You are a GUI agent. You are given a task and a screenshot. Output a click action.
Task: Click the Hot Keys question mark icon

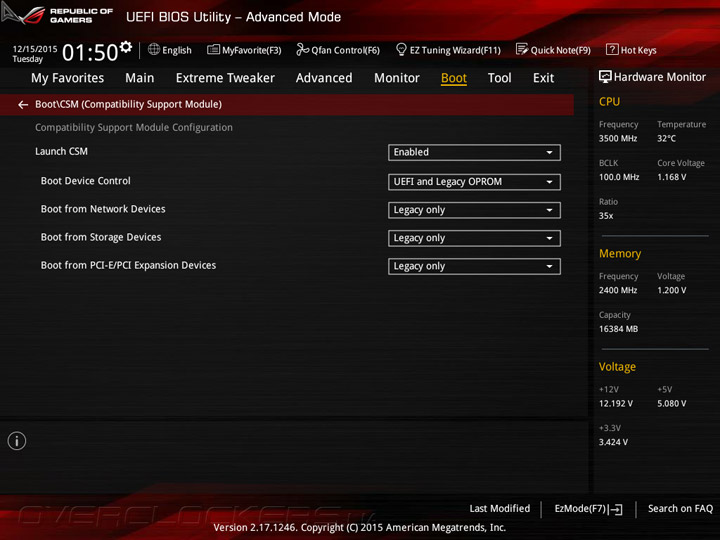[x=612, y=49]
